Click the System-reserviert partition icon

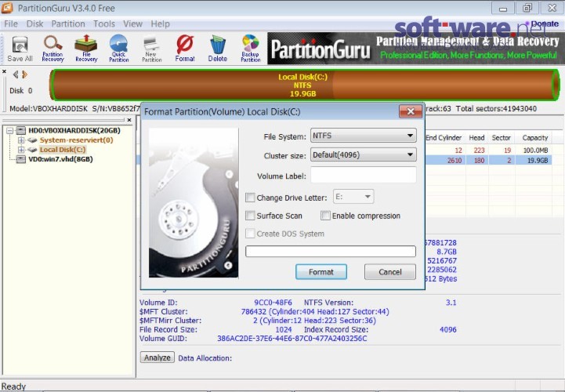tap(33, 140)
